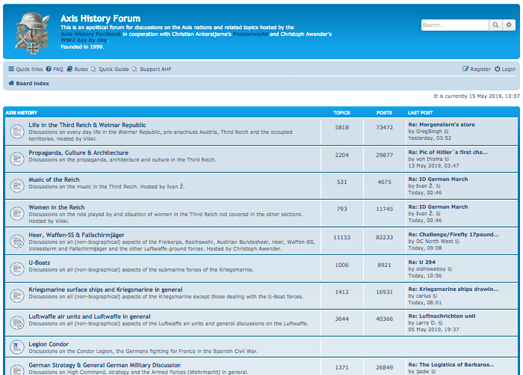
Task: Click the forum icon beside German Strategy row
Action: (x=17, y=369)
